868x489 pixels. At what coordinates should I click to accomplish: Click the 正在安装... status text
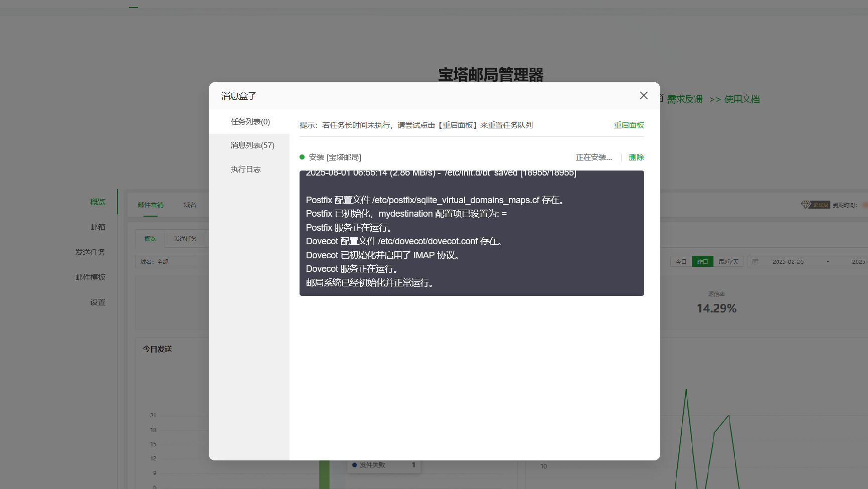(594, 157)
